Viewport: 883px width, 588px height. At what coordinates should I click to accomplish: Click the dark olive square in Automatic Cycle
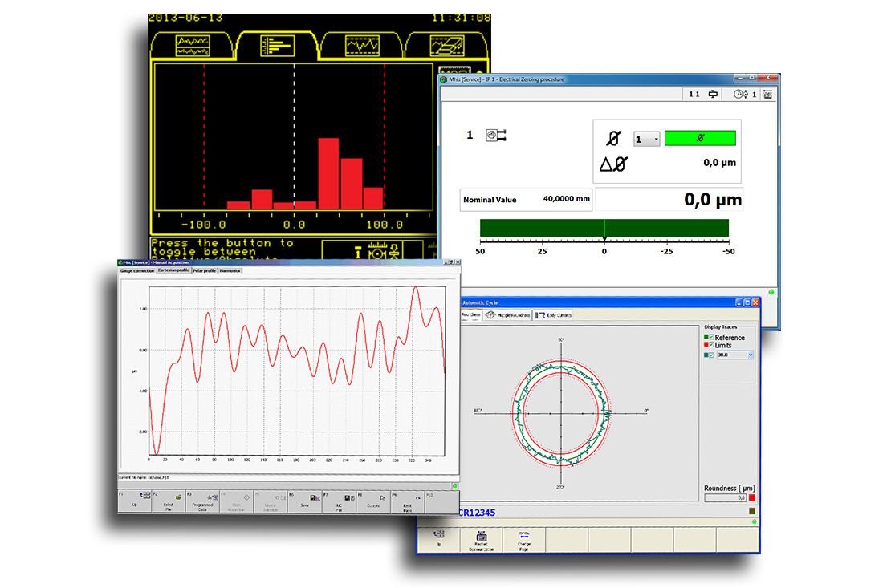click(x=752, y=512)
